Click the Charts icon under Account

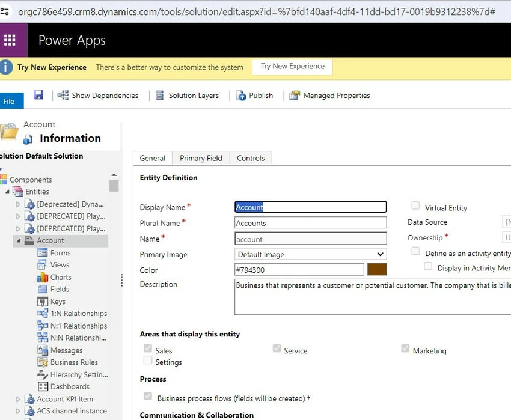pos(42,277)
